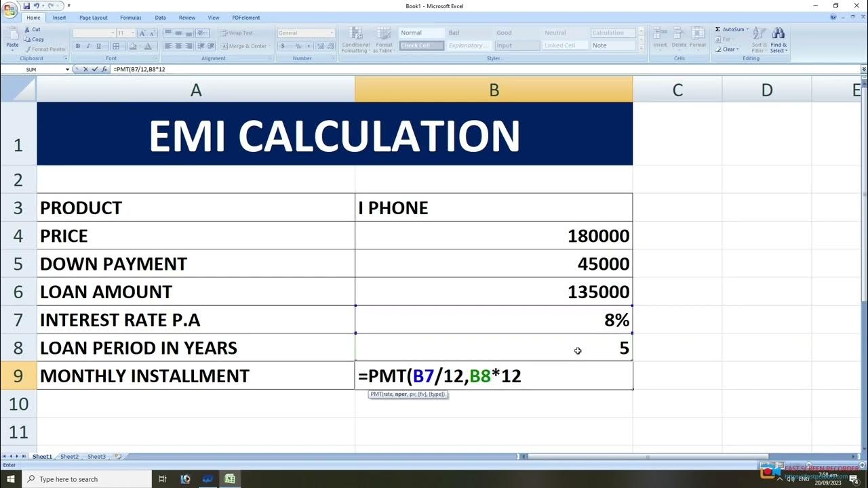
Task: Click the Clear eraser icon
Action: 718,49
